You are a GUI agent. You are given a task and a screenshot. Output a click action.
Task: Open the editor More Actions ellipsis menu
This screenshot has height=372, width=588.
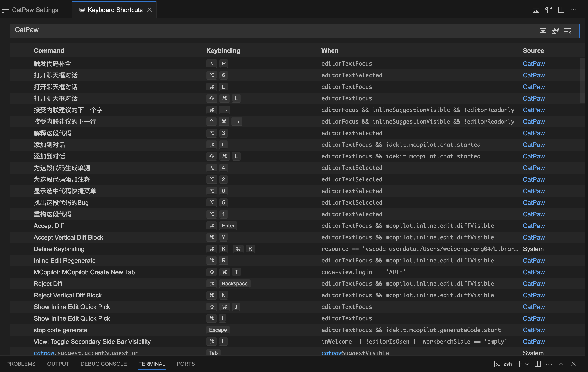tap(573, 10)
